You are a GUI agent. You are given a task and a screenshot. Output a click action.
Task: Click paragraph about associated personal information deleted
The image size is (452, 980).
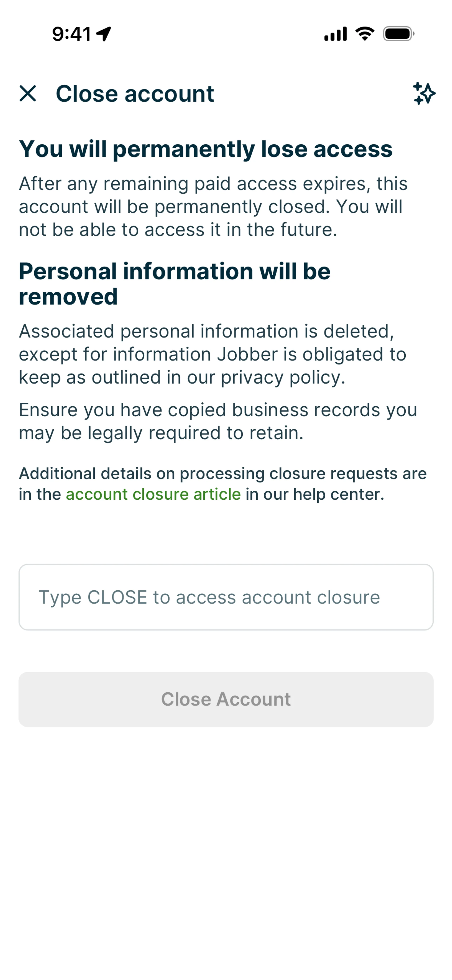[x=212, y=354]
